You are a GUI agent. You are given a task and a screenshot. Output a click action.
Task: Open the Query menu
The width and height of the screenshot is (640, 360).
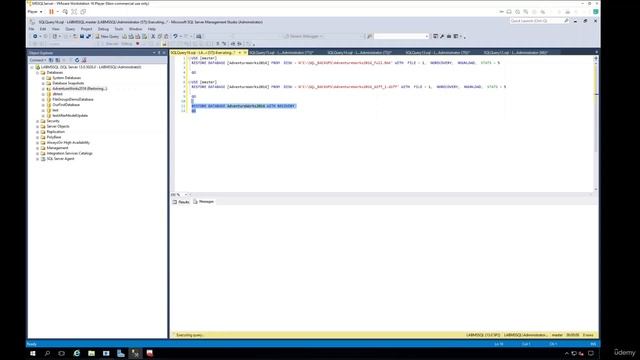(x=70, y=29)
